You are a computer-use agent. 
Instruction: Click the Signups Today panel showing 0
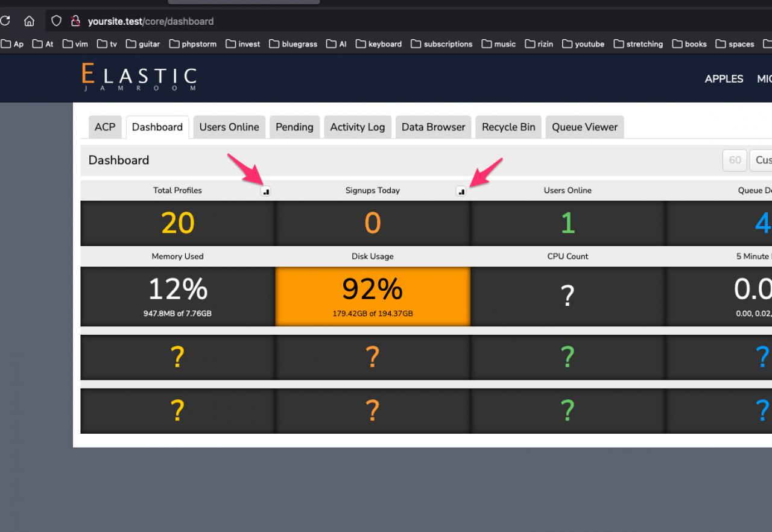(373, 223)
